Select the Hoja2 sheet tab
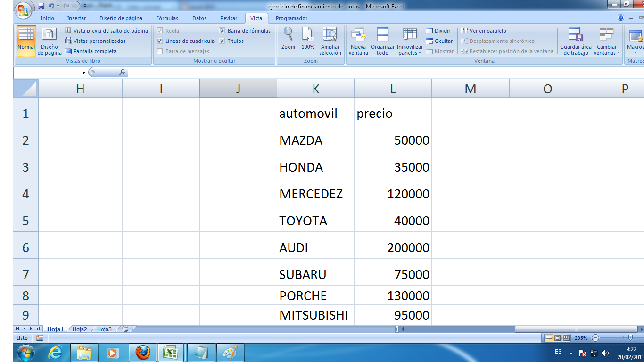The width and height of the screenshot is (644, 362). point(79,329)
